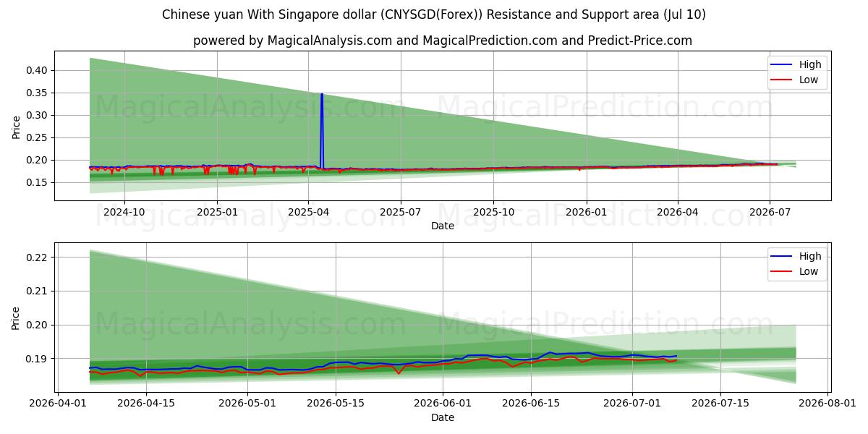Click the 2026-01 date tick label
Viewport: 868px width, 434px height.
586,212
